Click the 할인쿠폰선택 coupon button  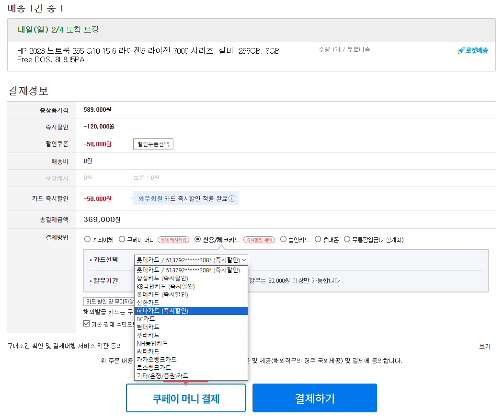(x=153, y=143)
